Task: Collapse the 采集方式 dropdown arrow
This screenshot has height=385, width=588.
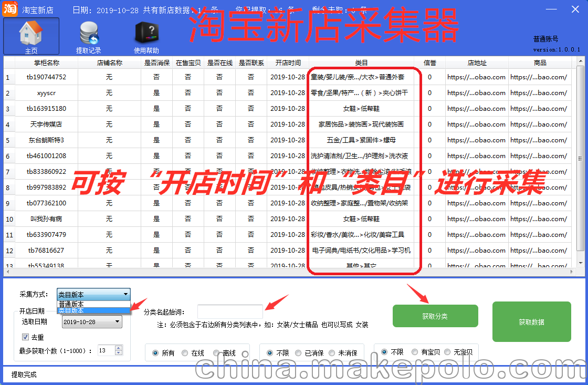Action: tap(125, 294)
